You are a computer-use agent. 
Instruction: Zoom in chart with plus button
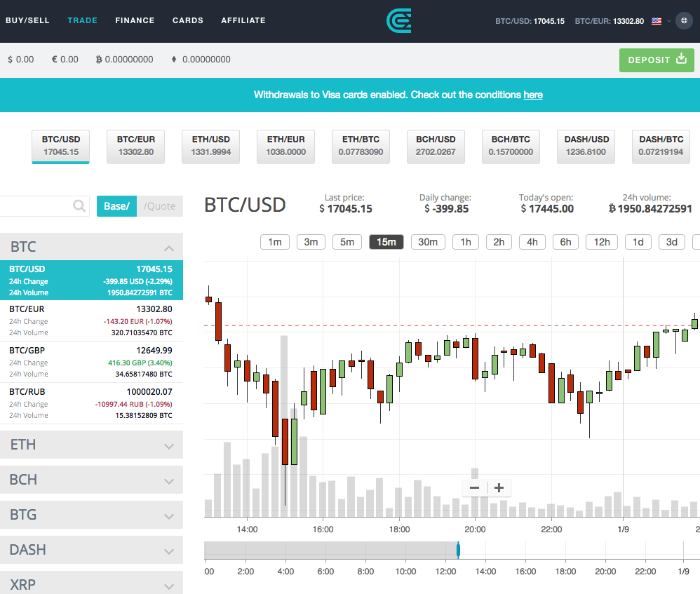click(x=499, y=488)
